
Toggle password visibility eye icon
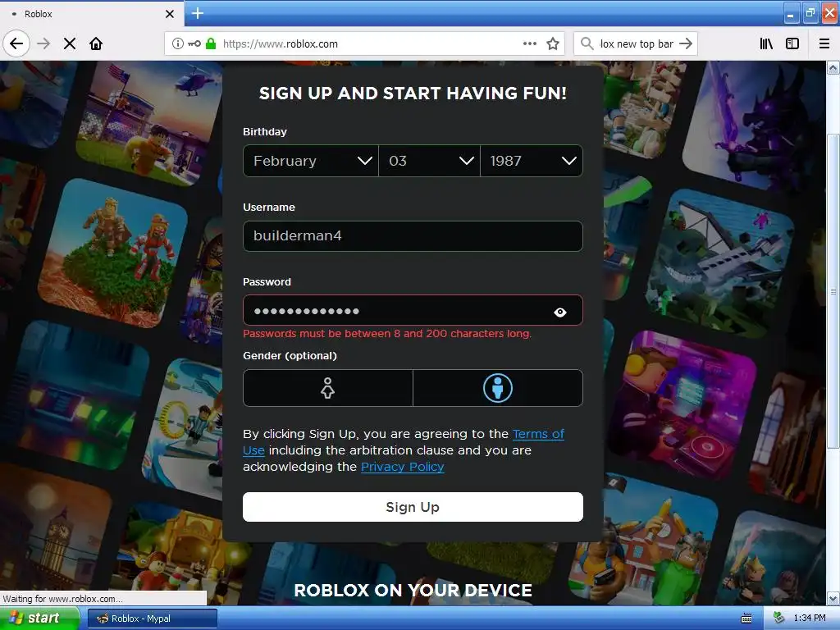[x=559, y=313]
